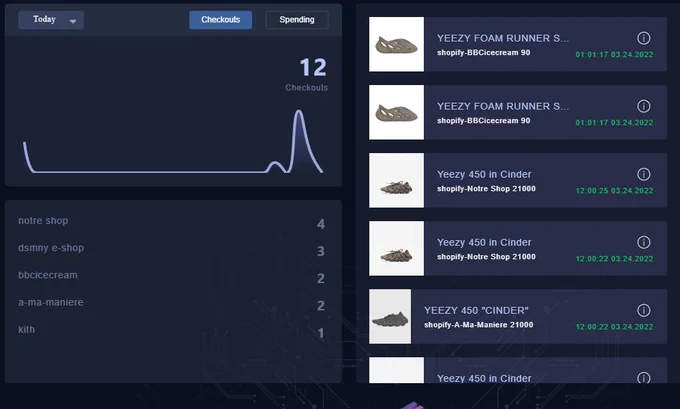This screenshot has width=680, height=409.
Task: Open info for the bottom partially visible checkout
Action: point(644,378)
